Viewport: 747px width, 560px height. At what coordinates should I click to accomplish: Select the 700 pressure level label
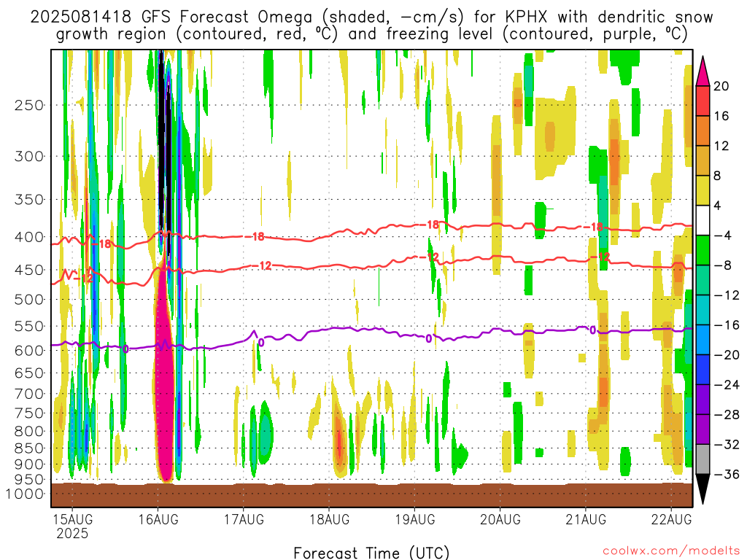[x=29, y=394]
